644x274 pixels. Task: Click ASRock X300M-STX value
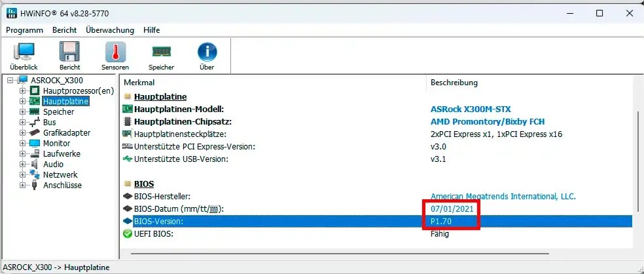point(471,109)
